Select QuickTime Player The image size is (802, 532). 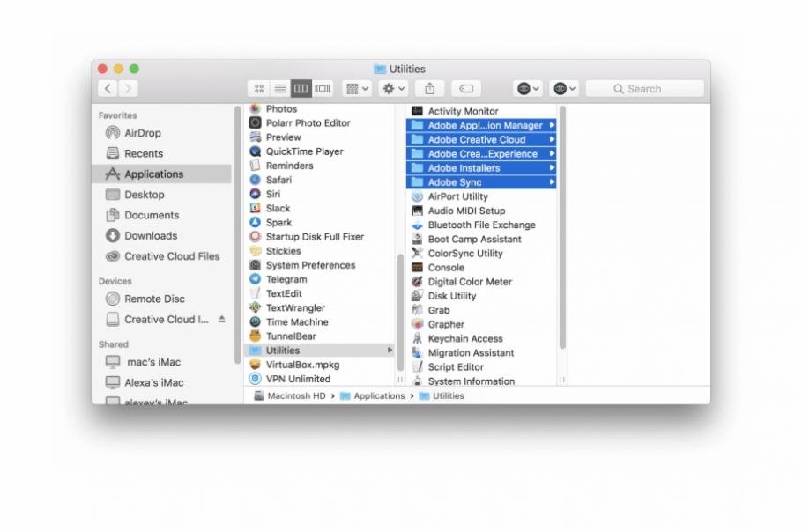pyautogui.click(x=321, y=151)
